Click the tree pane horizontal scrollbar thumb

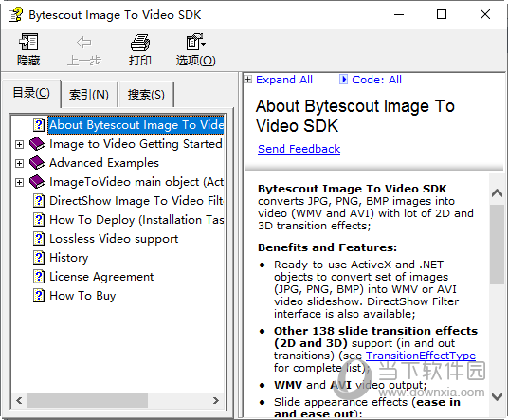pos(87,400)
